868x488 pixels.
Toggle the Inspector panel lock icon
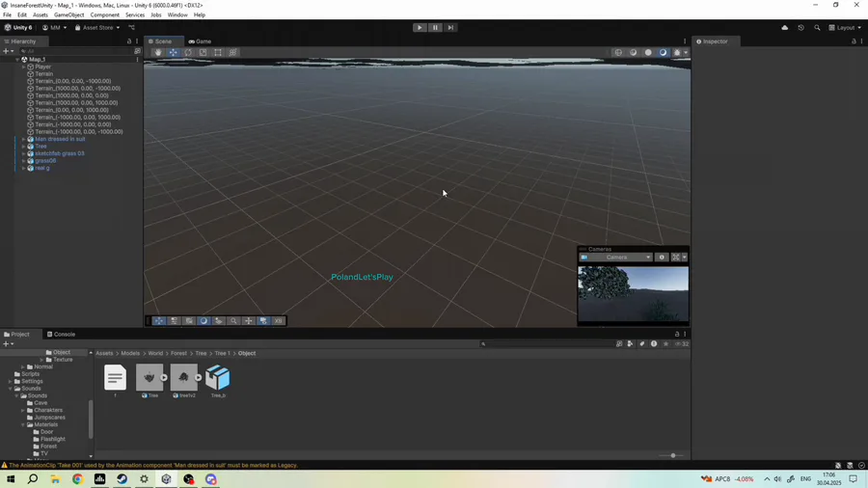[854, 41]
